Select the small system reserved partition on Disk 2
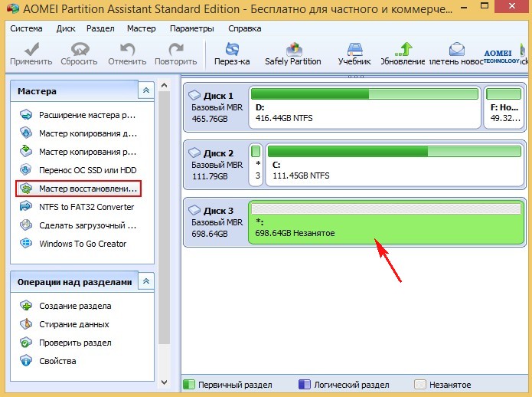Screen dimensions: 532x397 pyautogui.click(x=256, y=165)
